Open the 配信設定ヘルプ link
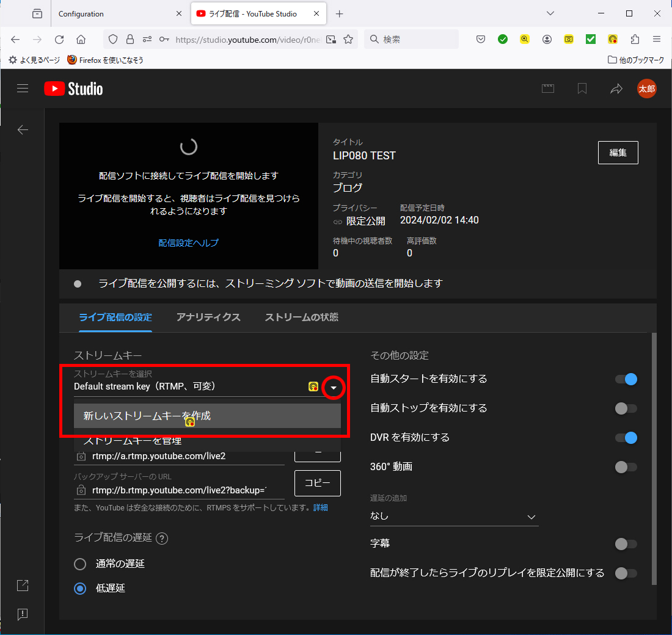 click(189, 243)
